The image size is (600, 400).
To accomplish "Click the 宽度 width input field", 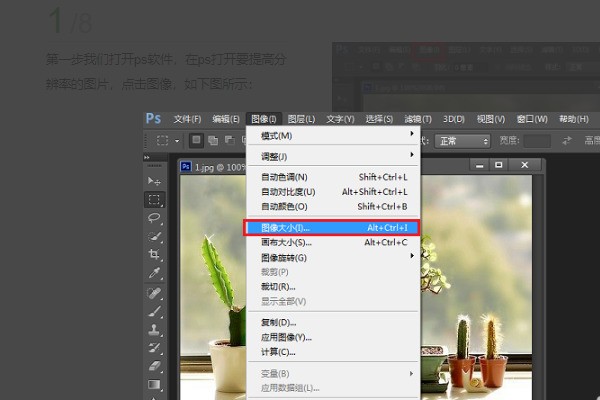I will (537, 141).
